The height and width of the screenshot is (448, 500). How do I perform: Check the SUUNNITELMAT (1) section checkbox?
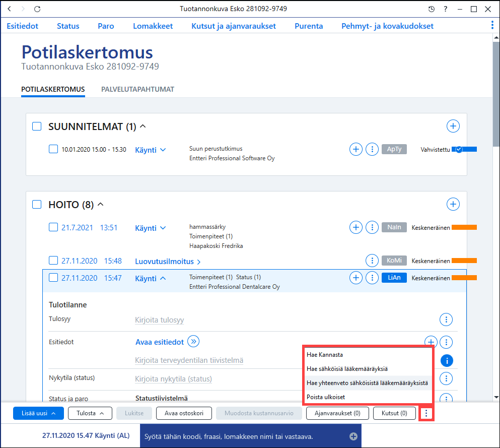click(37, 126)
